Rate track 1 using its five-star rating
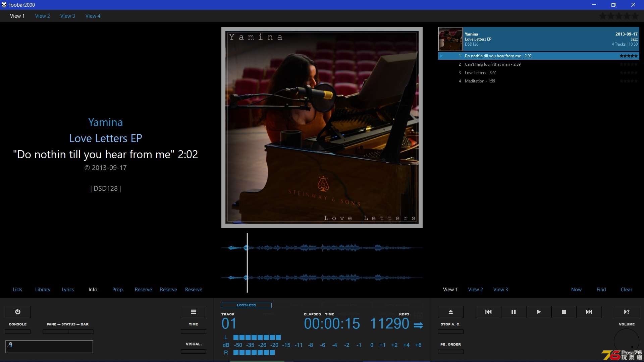644x362 pixels. pos(629,56)
